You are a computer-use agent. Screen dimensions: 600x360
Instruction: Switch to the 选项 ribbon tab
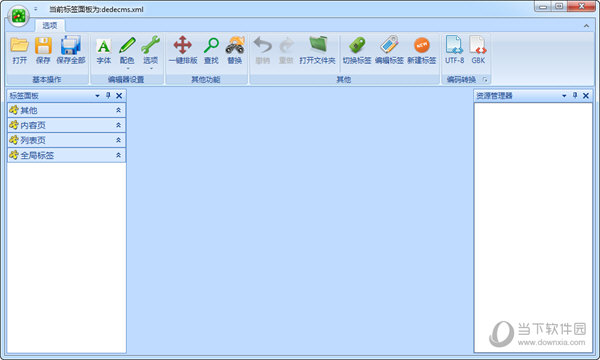tap(50, 26)
